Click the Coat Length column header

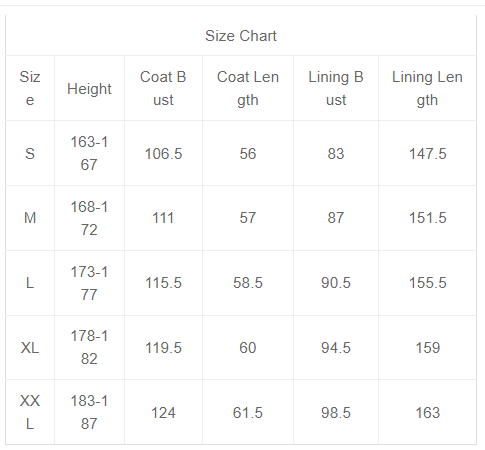(x=248, y=88)
